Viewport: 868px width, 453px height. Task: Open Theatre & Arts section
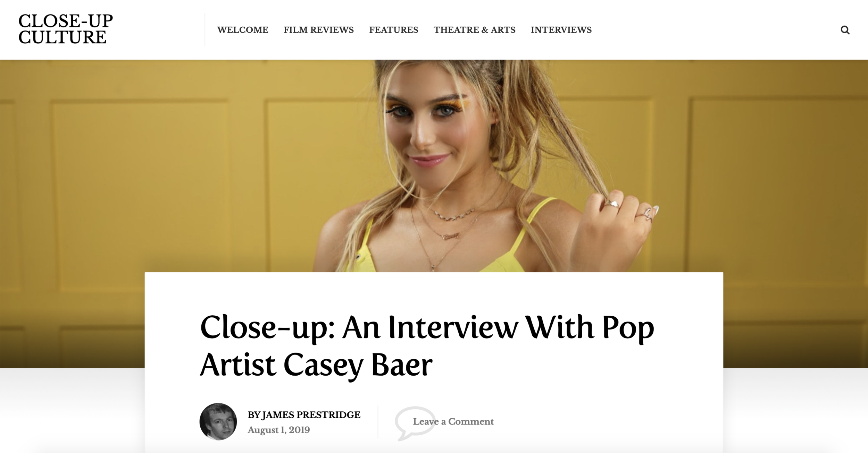click(474, 30)
